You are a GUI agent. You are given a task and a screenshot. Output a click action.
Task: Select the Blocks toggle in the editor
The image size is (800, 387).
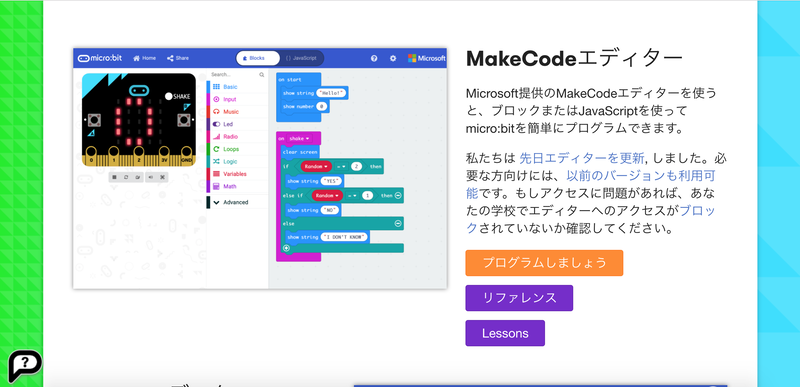click(x=258, y=58)
